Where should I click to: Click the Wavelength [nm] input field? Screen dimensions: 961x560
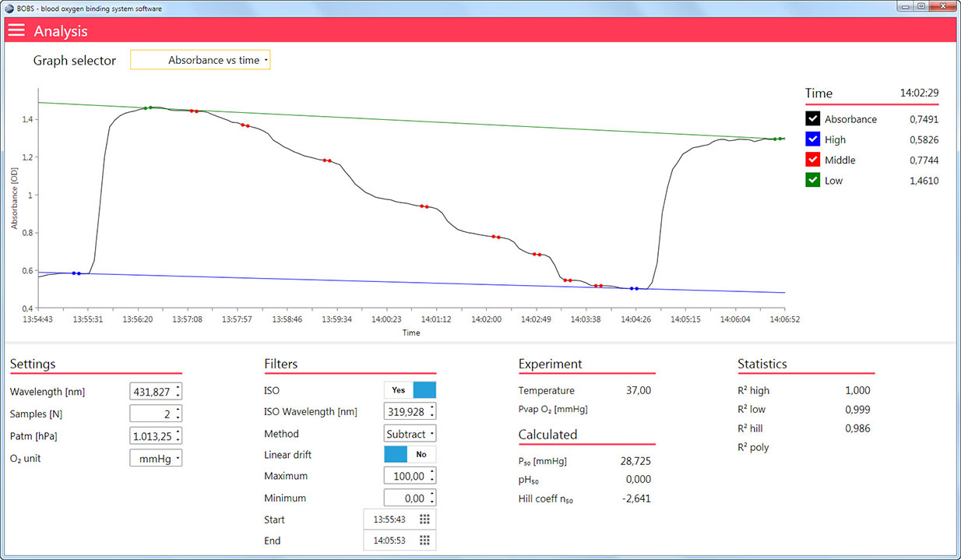pos(156,391)
